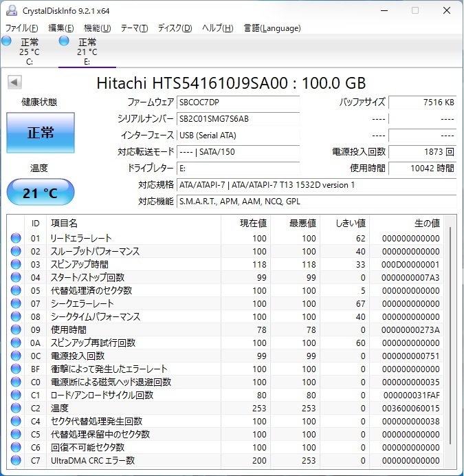Image resolution: width=464 pixels, height=476 pixels.
Task: Click the CrystalDiskInfo app icon in title bar
Action: coord(12,10)
